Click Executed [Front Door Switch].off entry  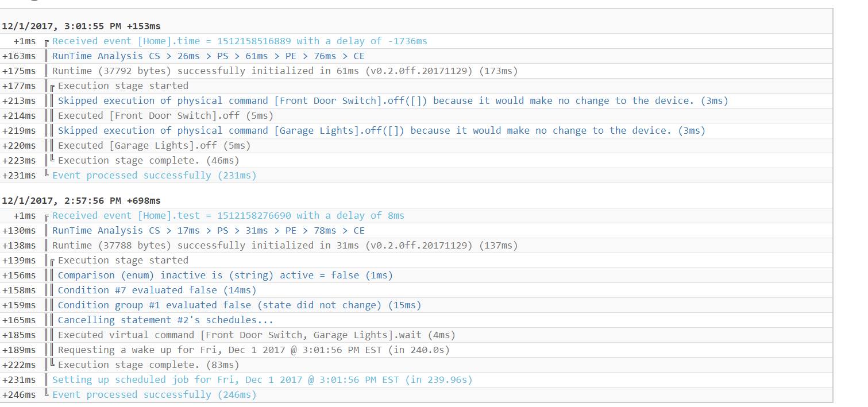pos(166,116)
